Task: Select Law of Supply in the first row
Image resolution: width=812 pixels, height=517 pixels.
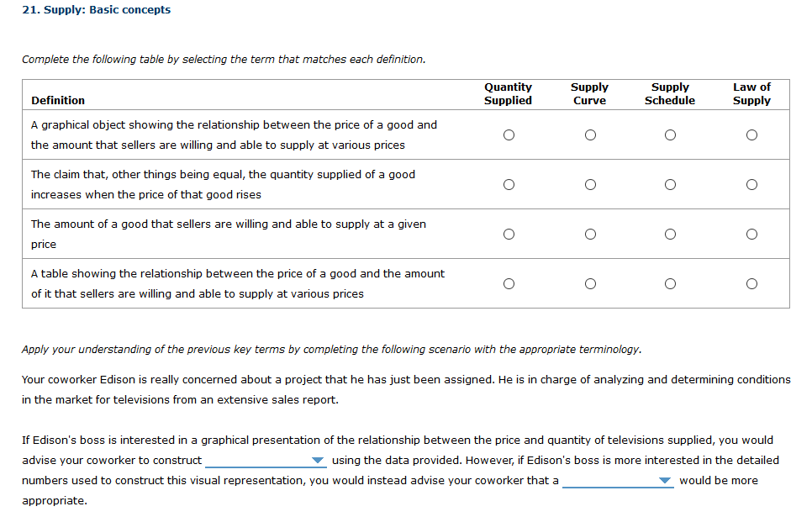Action: [x=751, y=135]
